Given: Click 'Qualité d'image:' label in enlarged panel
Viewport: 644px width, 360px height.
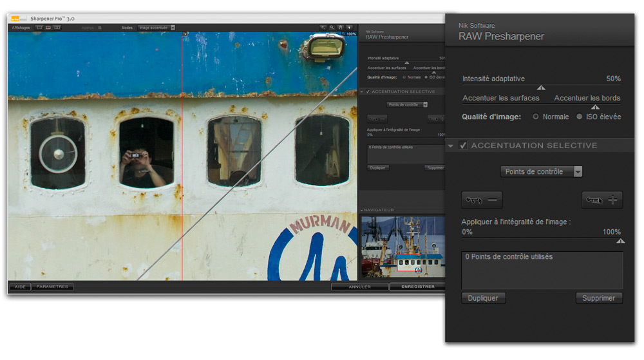Looking at the screenshot, I should coord(491,117).
